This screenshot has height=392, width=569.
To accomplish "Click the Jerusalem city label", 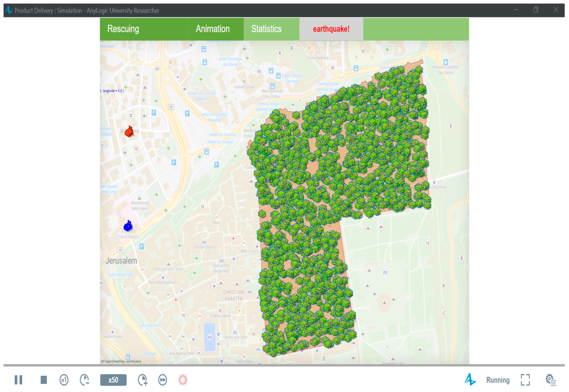I will (121, 261).
